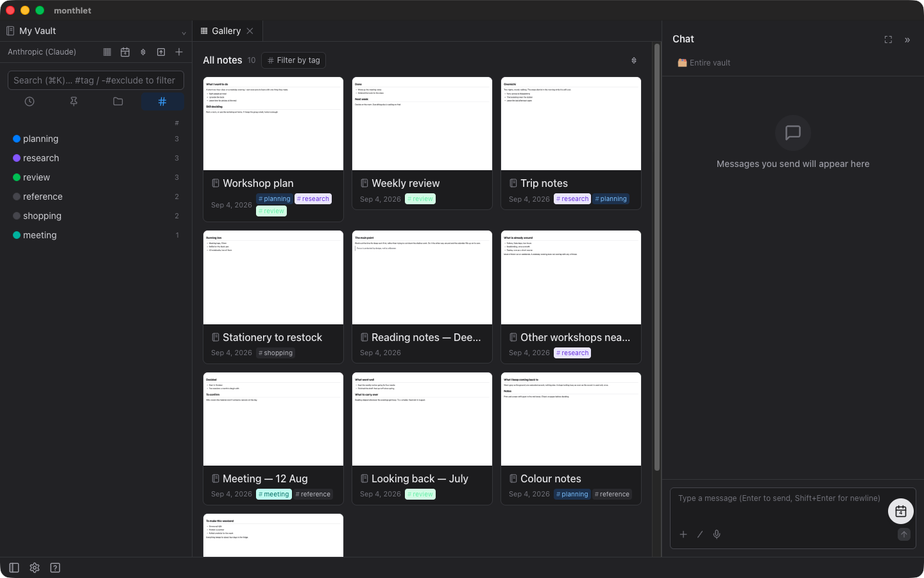Expand chat to fullscreen icon

(x=888, y=40)
